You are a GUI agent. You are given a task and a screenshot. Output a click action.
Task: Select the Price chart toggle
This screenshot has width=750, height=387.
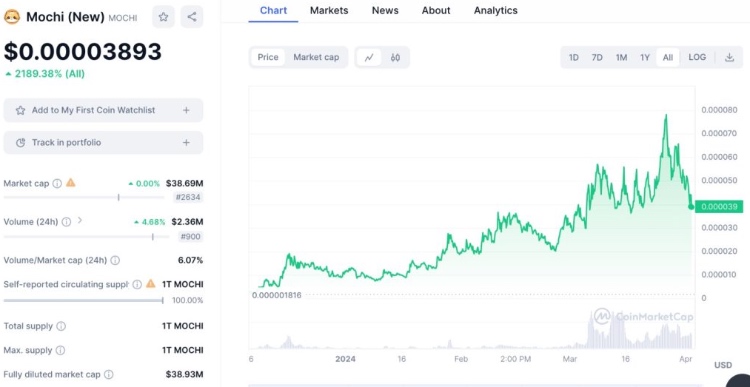(x=268, y=57)
